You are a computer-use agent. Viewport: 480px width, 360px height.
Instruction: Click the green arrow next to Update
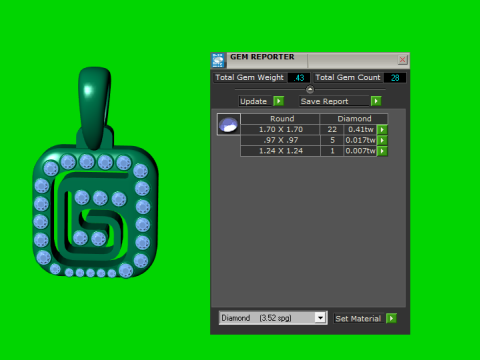pos(278,101)
